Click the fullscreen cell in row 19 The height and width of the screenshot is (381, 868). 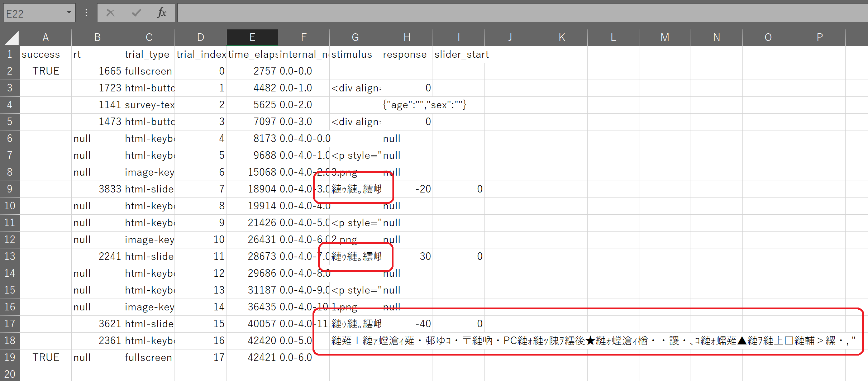tap(149, 357)
